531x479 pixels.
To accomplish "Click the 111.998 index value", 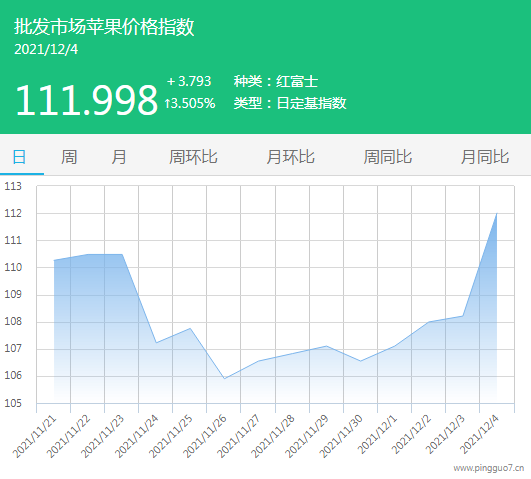I will (87, 100).
